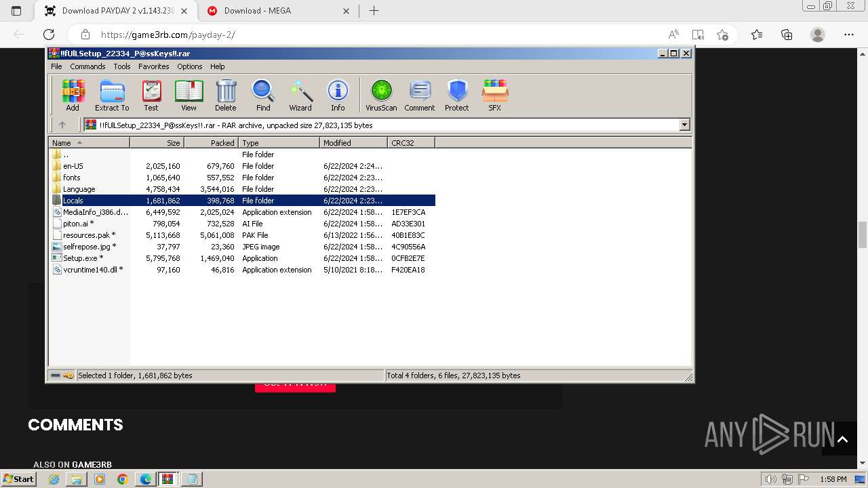Click the Protect shield icon
Viewport: 868px width, 488px height.
pyautogui.click(x=457, y=96)
